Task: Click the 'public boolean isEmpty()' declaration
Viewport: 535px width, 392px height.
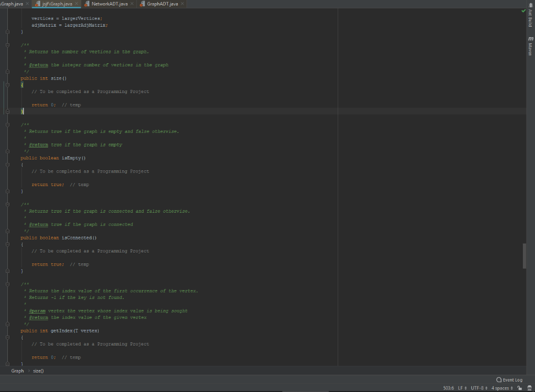Action: [53, 158]
